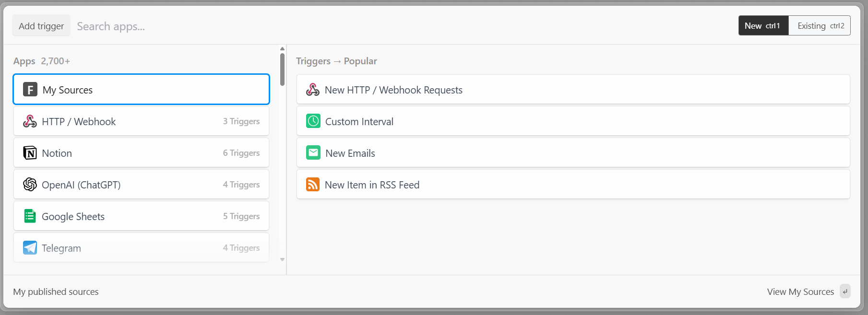Click the Telegram paper plane icon

coord(30,248)
